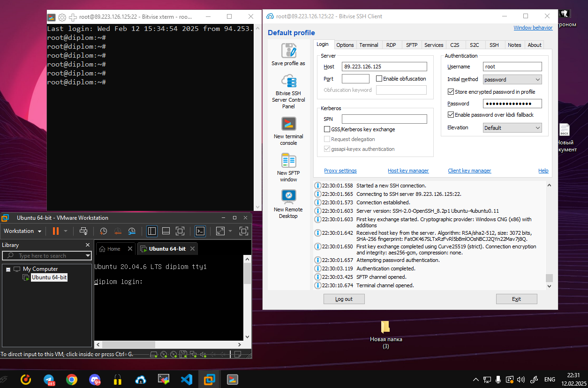Click VMware stretch guest icon
The image size is (588, 388).
[220, 231]
